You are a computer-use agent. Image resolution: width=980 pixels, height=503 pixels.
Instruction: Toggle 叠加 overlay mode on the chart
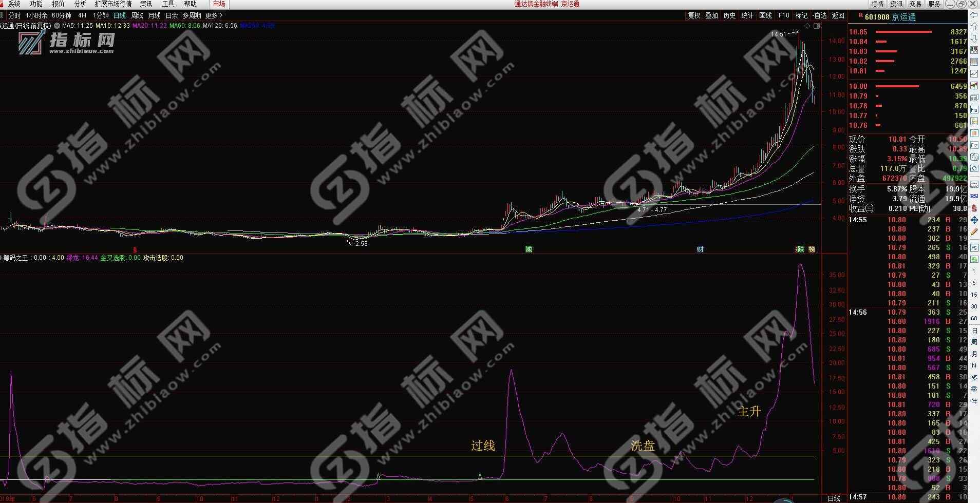pyautogui.click(x=712, y=15)
